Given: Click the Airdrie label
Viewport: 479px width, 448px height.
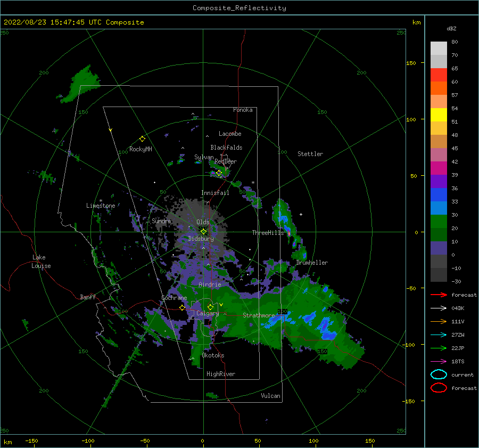Looking at the screenshot, I should coord(210,284).
